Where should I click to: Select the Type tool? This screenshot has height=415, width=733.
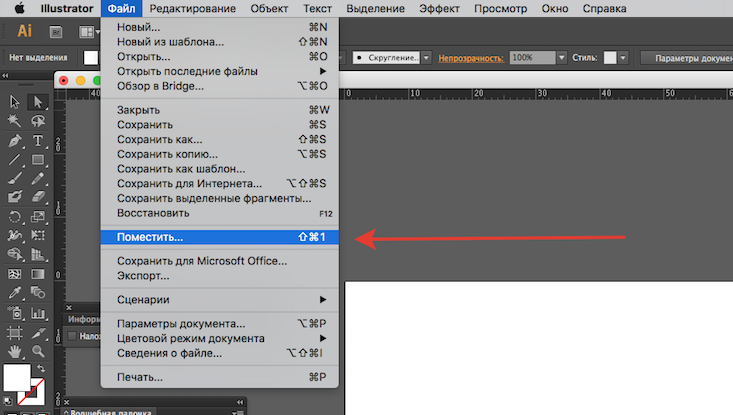point(38,140)
